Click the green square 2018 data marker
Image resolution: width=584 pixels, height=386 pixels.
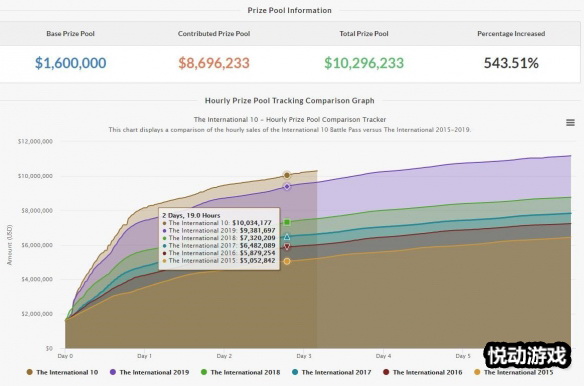click(287, 222)
